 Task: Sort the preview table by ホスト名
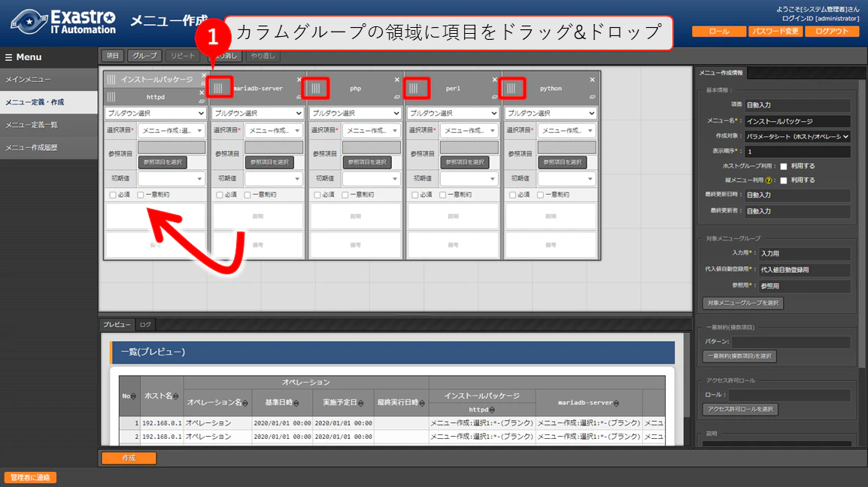tap(176, 396)
